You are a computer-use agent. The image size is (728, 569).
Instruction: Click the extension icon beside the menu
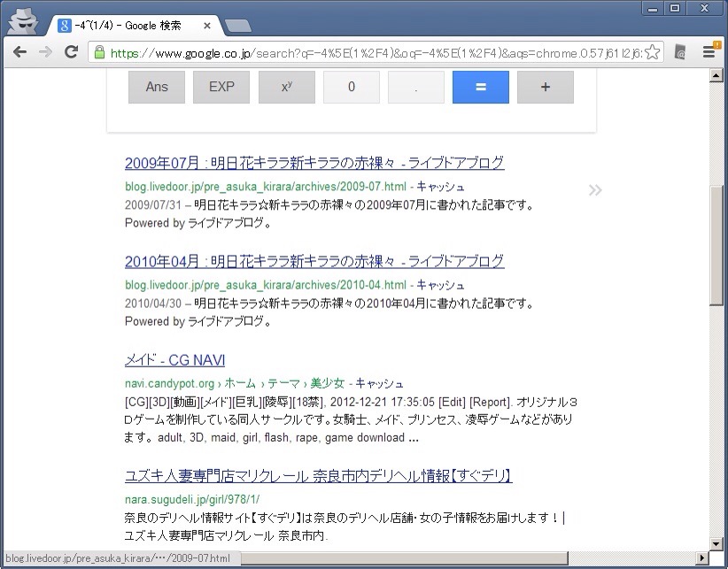click(680, 52)
